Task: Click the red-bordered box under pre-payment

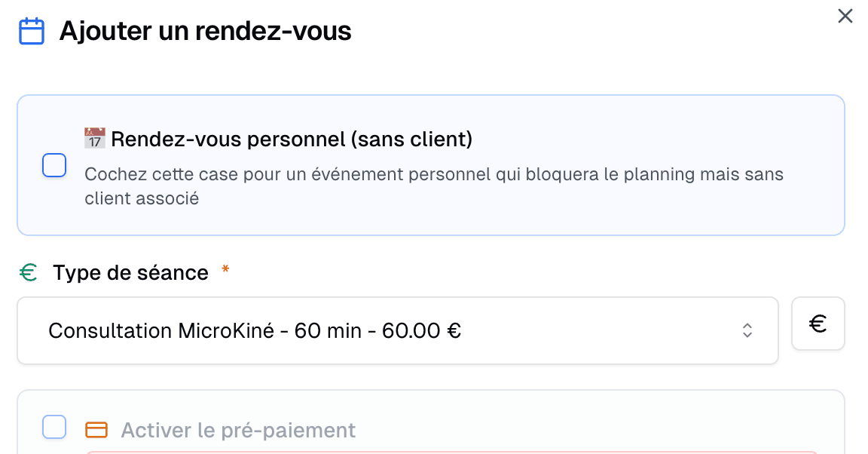Action: tap(452, 452)
